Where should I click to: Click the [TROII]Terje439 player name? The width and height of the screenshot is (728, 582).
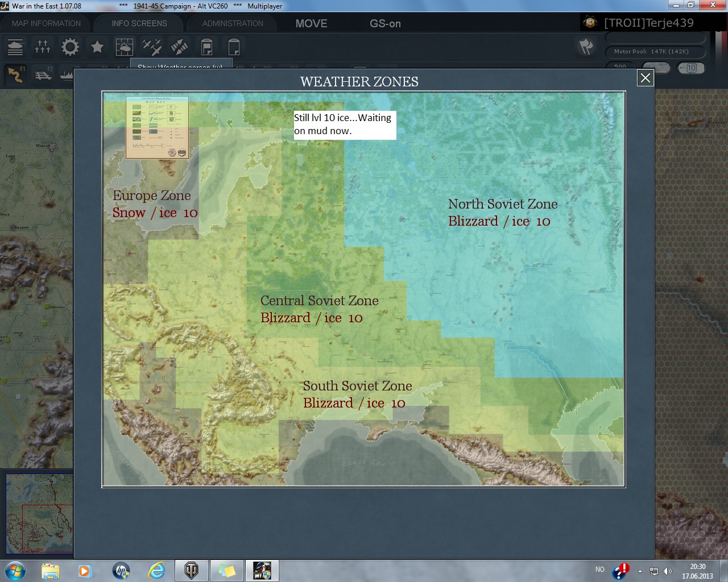pyautogui.click(x=649, y=23)
